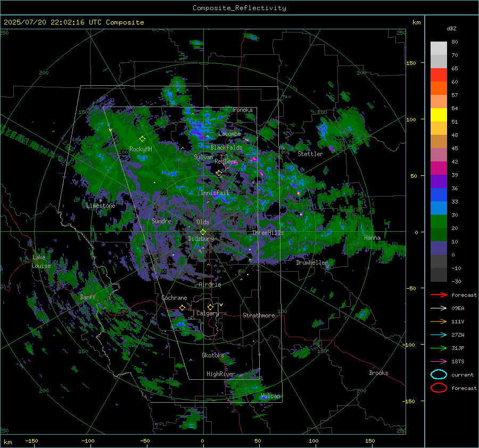This screenshot has height=448, width=479.
Task: Click the Lacombe town label
Action: (x=229, y=134)
